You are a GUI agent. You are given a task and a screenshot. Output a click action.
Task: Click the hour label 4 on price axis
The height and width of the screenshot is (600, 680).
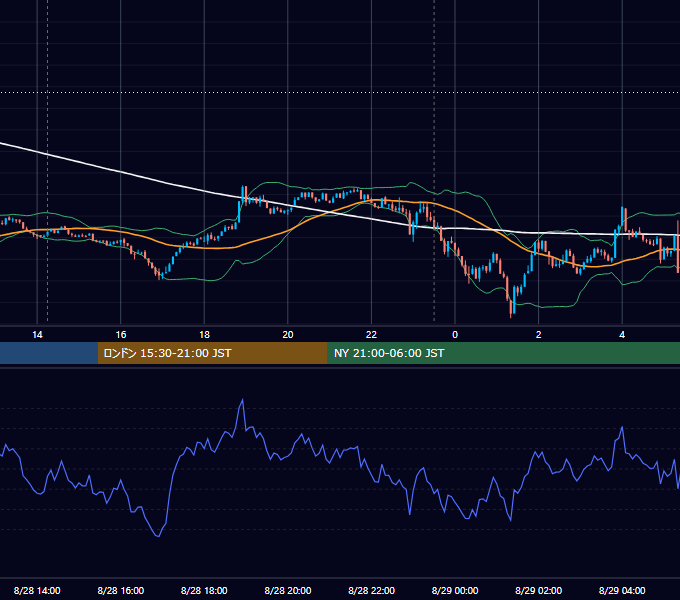pyautogui.click(x=622, y=335)
